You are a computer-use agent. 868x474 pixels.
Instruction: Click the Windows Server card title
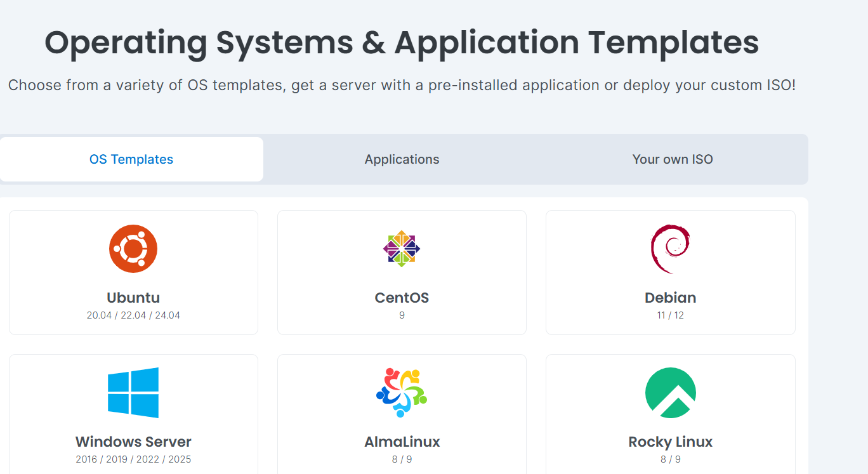[133, 442]
